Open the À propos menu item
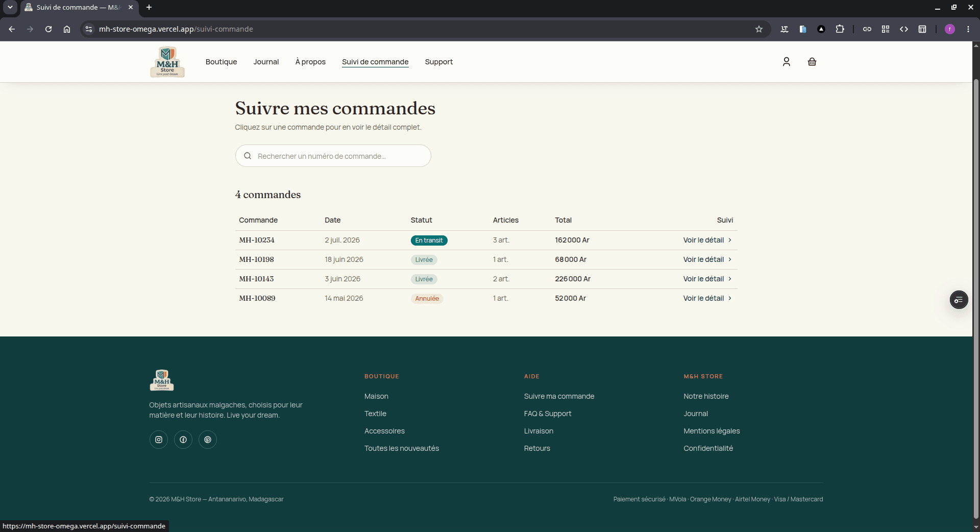The image size is (980, 532). (x=310, y=62)
